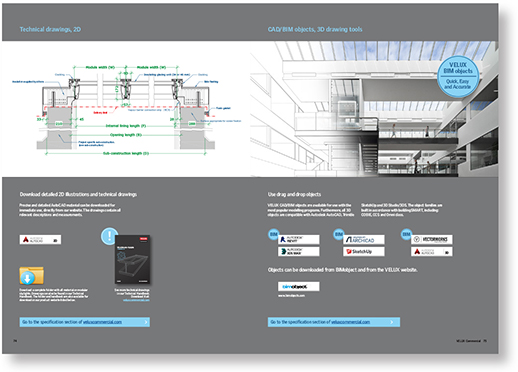The height and width of the screenshot is (372, 518).
Task: Click the ARCHICAD logo
Action: [x=364, y=239]
